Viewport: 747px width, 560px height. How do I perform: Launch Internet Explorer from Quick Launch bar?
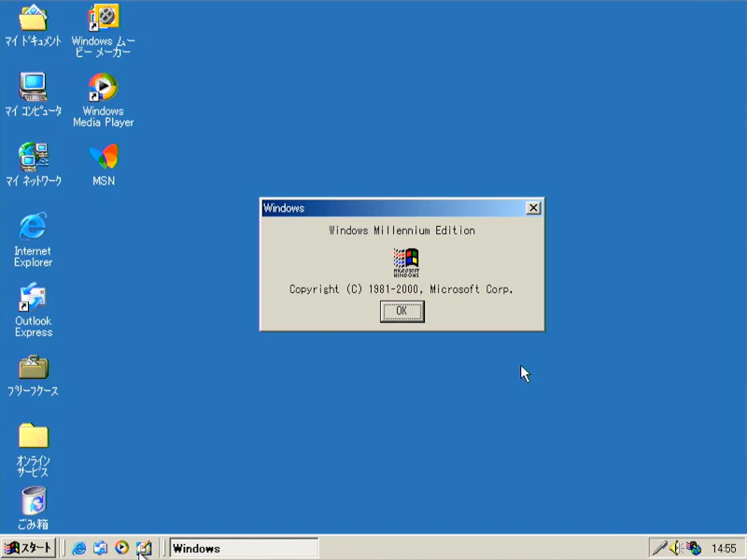coord(78,548)
